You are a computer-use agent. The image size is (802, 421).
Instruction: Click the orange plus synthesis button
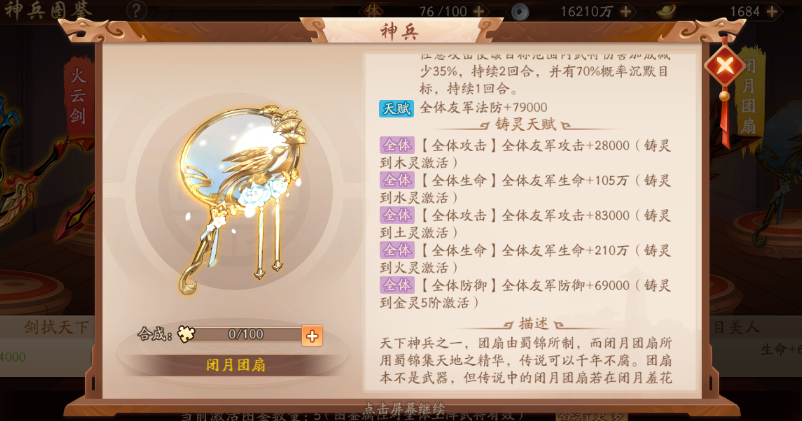(312, 336)
